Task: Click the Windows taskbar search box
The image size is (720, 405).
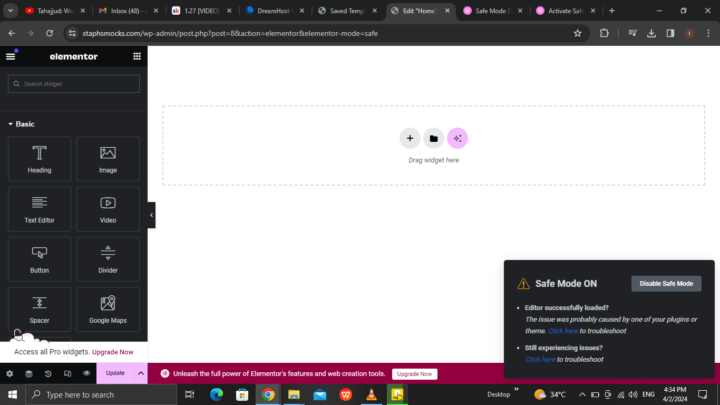Action: (x=101, y=394)
